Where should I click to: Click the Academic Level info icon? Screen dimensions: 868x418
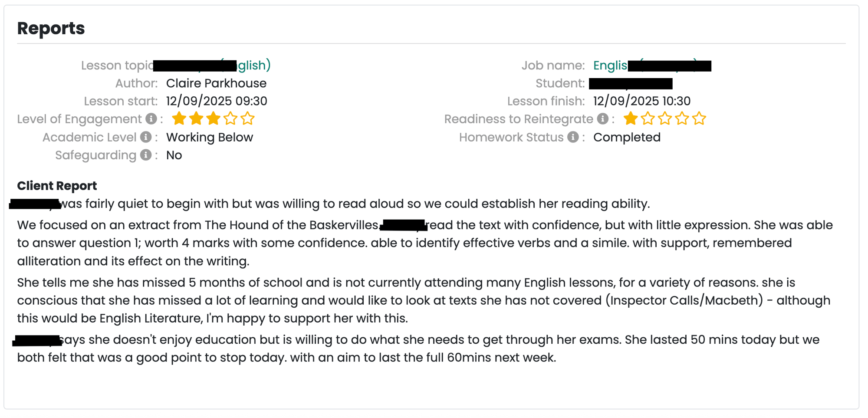(146, 137)
